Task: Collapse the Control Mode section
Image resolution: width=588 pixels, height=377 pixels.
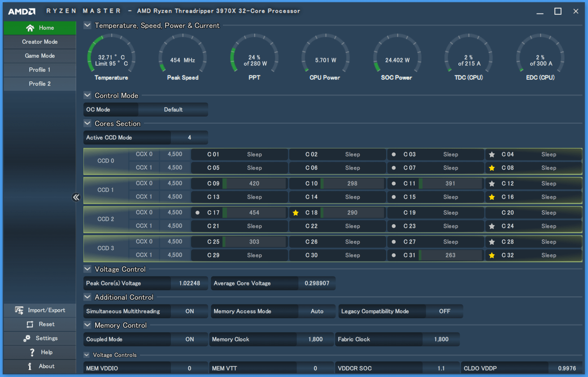Action: point(87,95)
